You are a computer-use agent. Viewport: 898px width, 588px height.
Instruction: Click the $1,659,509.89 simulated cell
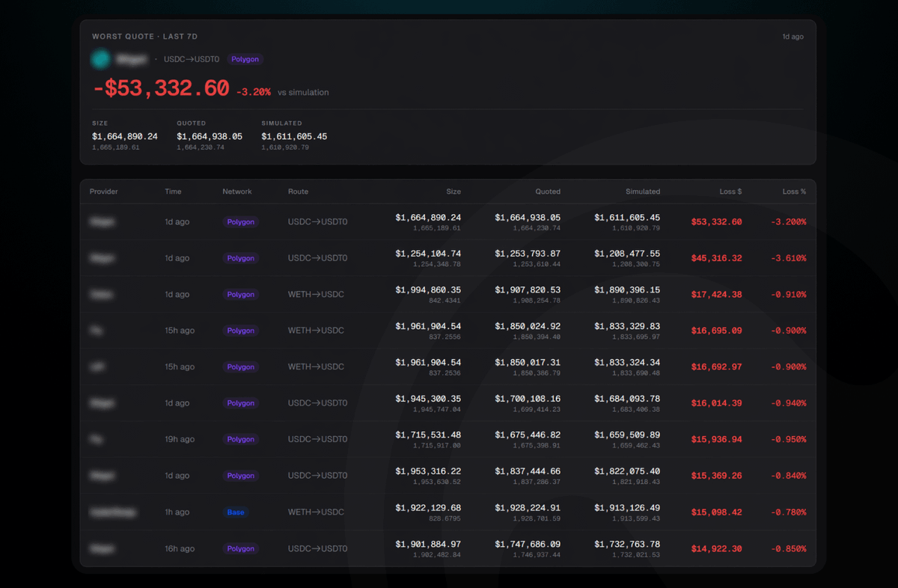(627, 435)
